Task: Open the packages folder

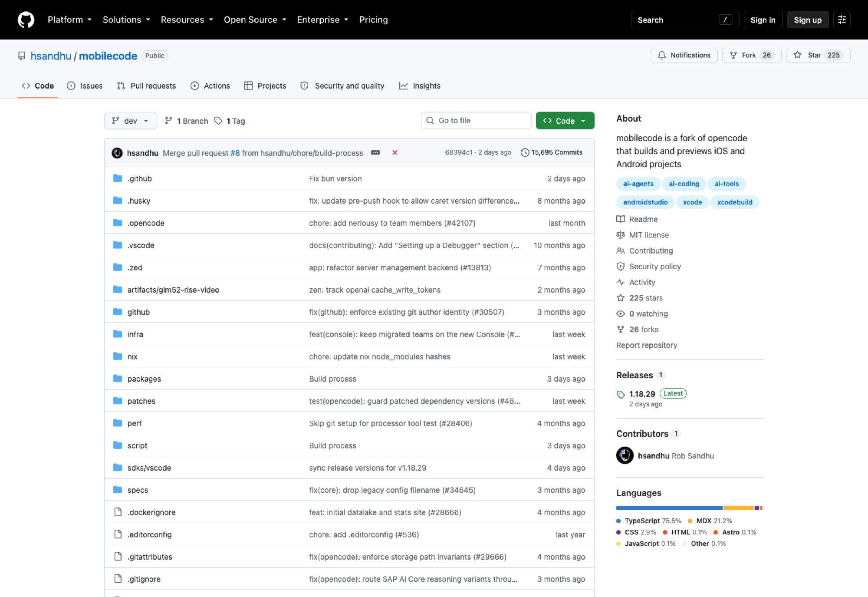Action: tap(144, 379)
